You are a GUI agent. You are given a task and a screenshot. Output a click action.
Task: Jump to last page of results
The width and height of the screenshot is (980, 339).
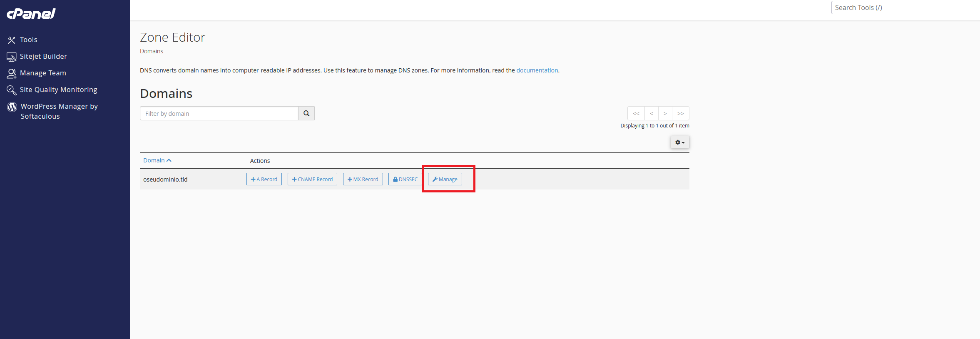pyautogui.click(x=680, y=113)
